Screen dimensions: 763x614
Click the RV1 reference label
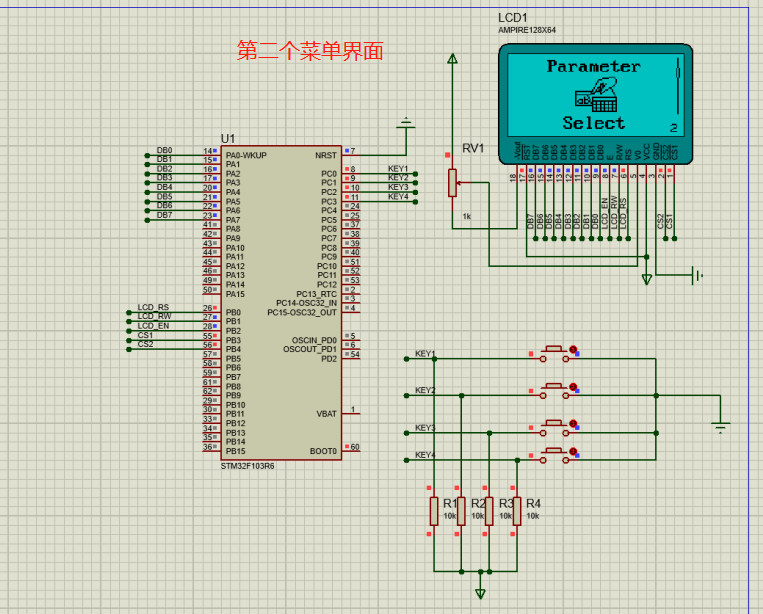pyautogui.click(x=473, y=148)
